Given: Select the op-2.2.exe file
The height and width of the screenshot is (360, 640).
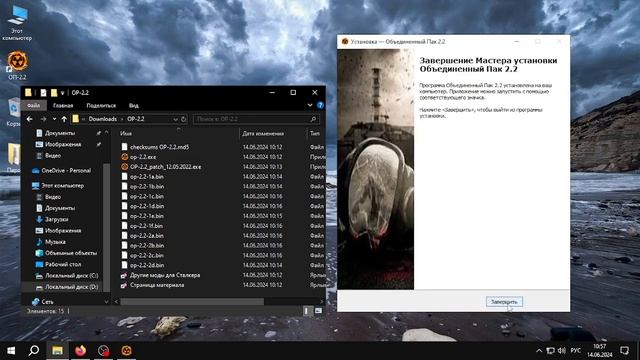Looking at the screenshot, I should (x=143, y=157).
